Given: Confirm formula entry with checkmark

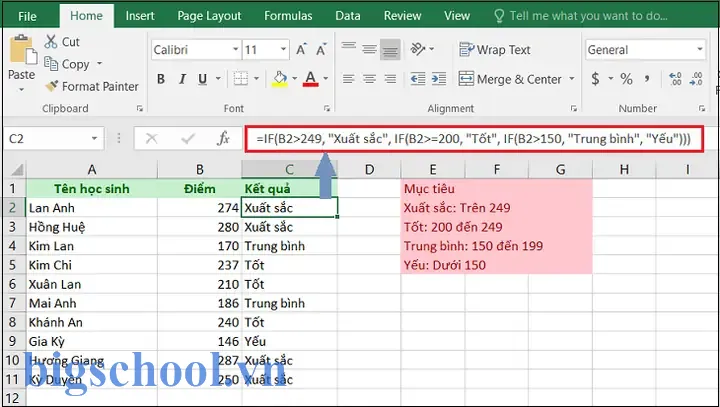Looking at the screenshot, I should tap(188, 138).
